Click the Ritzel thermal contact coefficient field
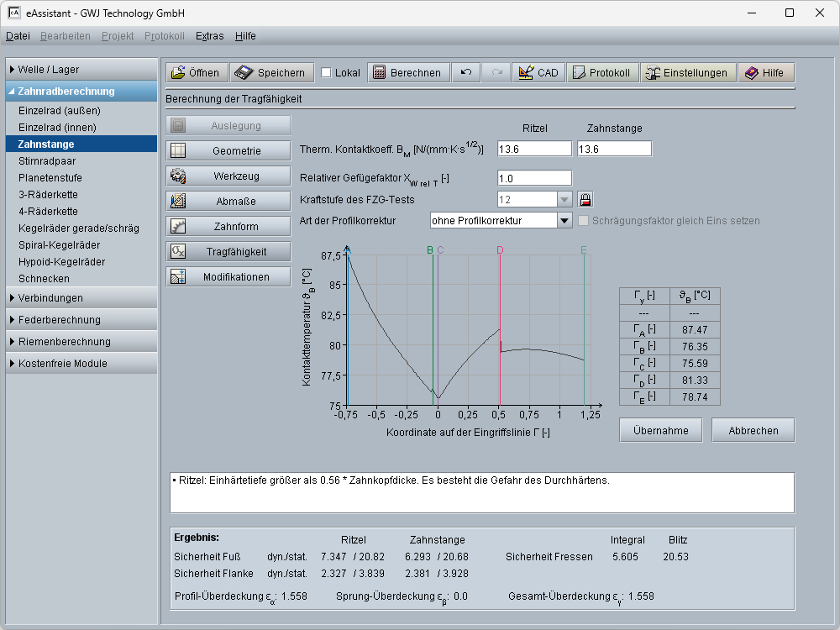840x630 pixels. pos(533,149)
